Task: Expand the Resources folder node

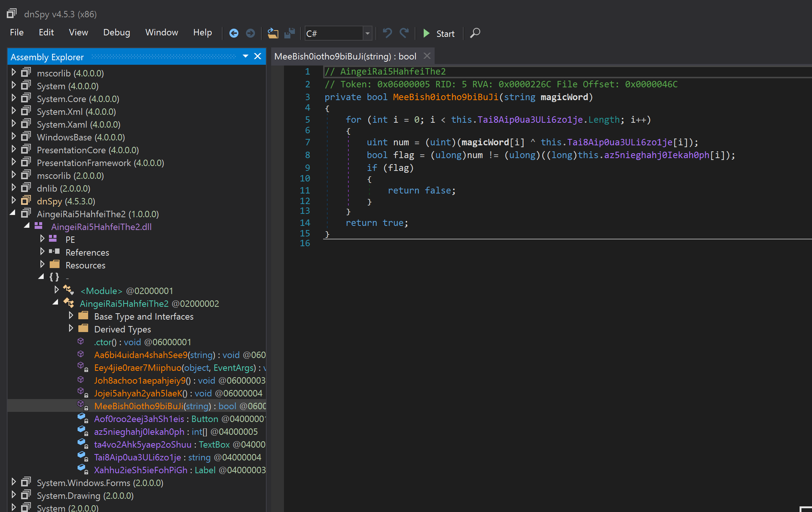Action: 42,264
